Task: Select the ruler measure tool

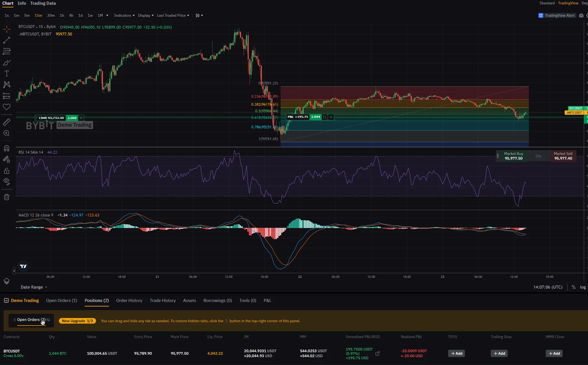Action: click(6, 122)
